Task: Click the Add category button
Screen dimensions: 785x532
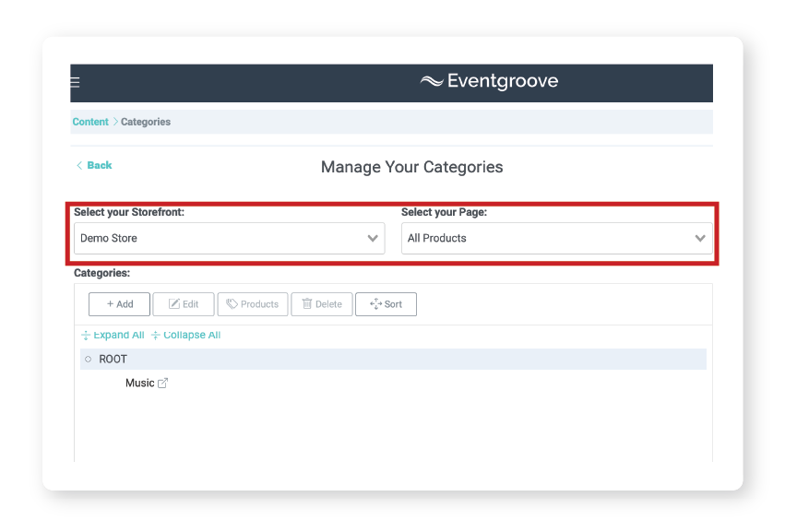Action: pos(119,304)
